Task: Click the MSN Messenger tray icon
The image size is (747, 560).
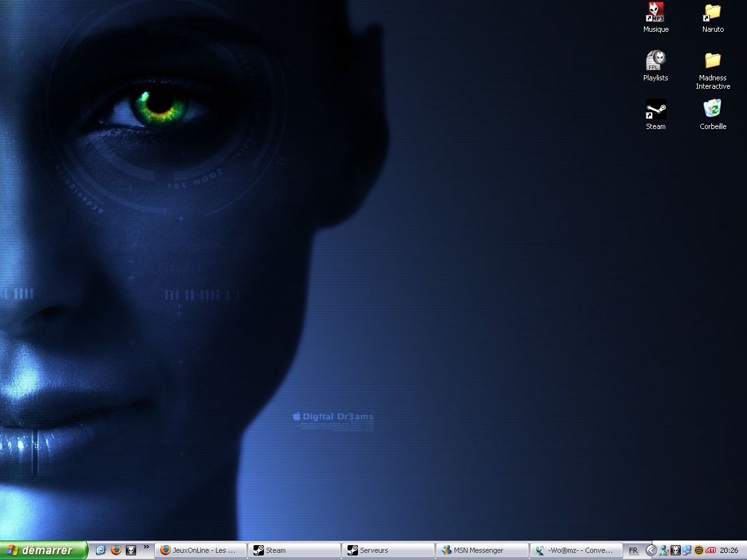Action: tap(663, 550)
